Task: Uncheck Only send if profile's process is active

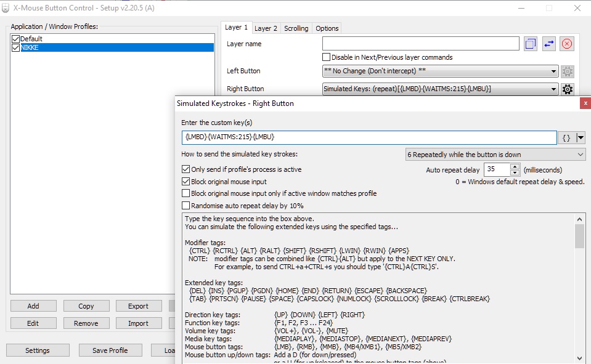Action: 185,169
